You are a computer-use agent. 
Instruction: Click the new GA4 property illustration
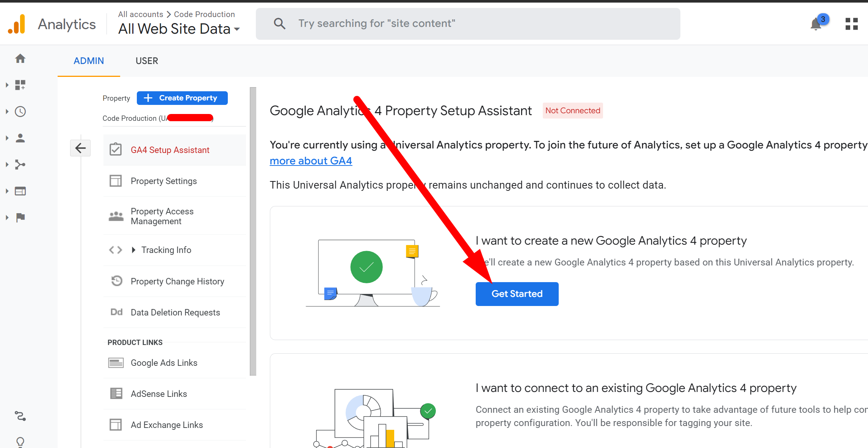(x=373, y=273)
